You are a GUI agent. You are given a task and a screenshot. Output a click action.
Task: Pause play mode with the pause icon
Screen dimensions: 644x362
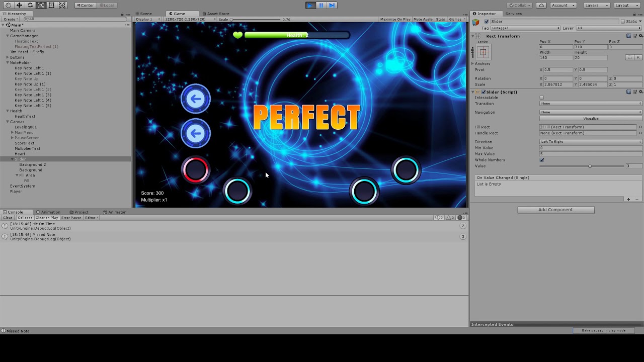pyautogui.click(x=321, y=5)
